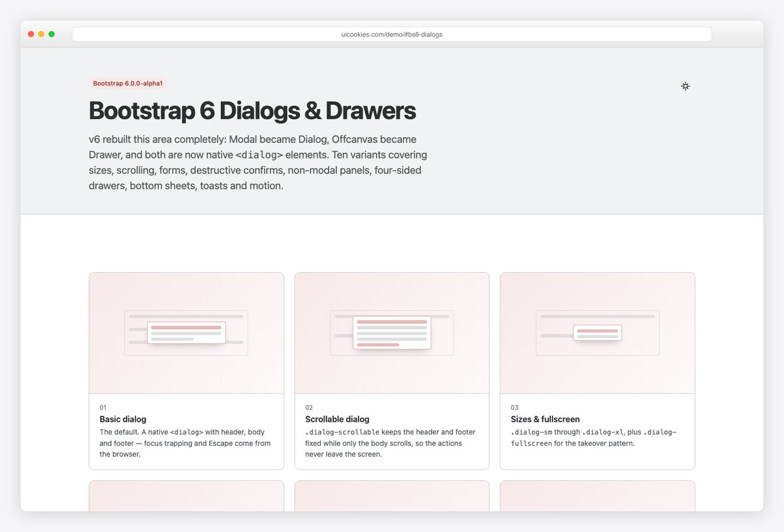Toggle the light/dark theme sun icon
The image size is (784, 532).
pos(685,86)
